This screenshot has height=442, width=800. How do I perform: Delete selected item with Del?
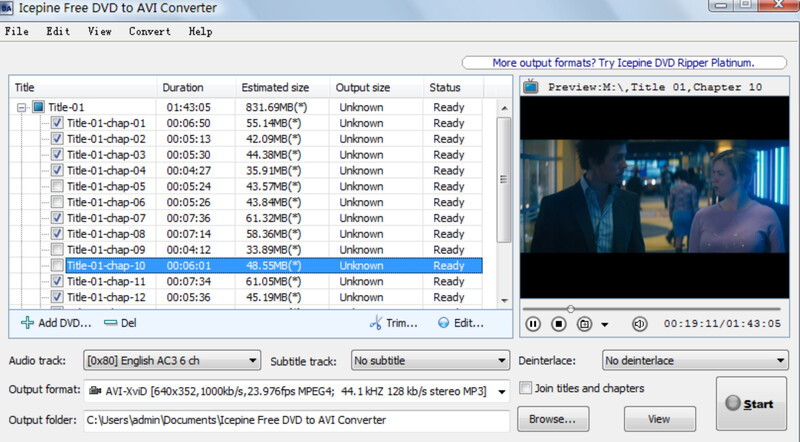coord(120,323)
